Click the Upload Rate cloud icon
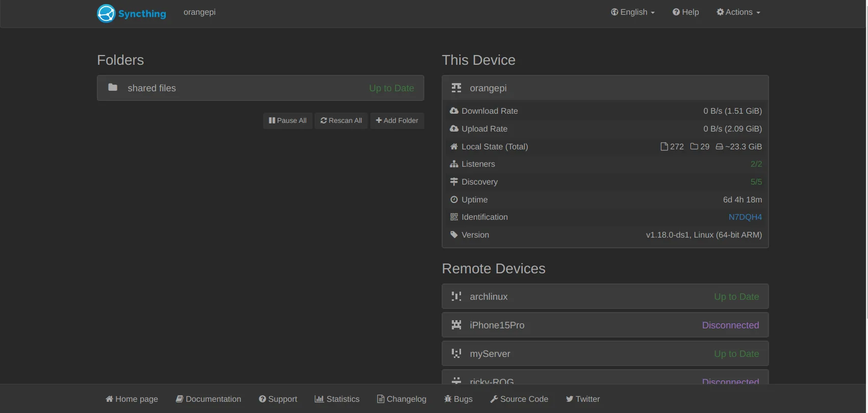 click(x=454, y=128)
